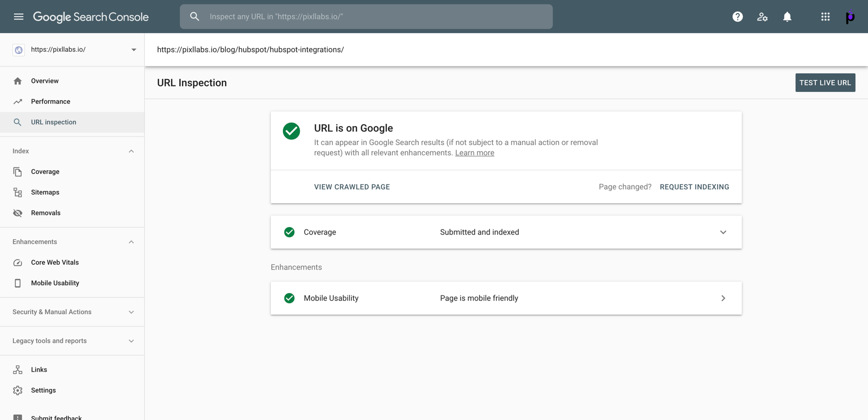Open the hamburger main menu

[19, 16]
